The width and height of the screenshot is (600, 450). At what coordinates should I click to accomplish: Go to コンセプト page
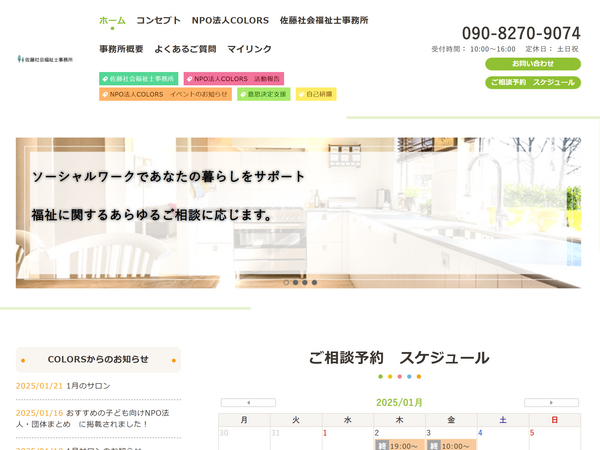[x=158, y=20]
